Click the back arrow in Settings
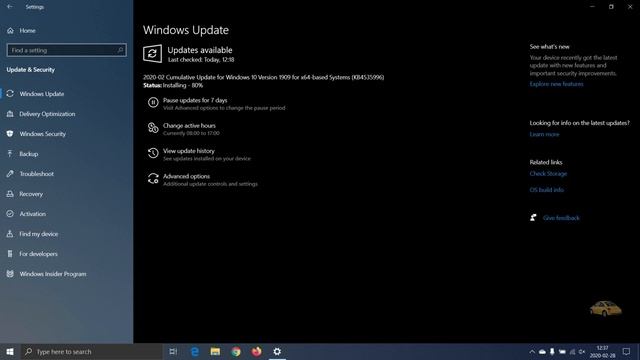Screen dimensions: 640x360 (x=10, y=7)
